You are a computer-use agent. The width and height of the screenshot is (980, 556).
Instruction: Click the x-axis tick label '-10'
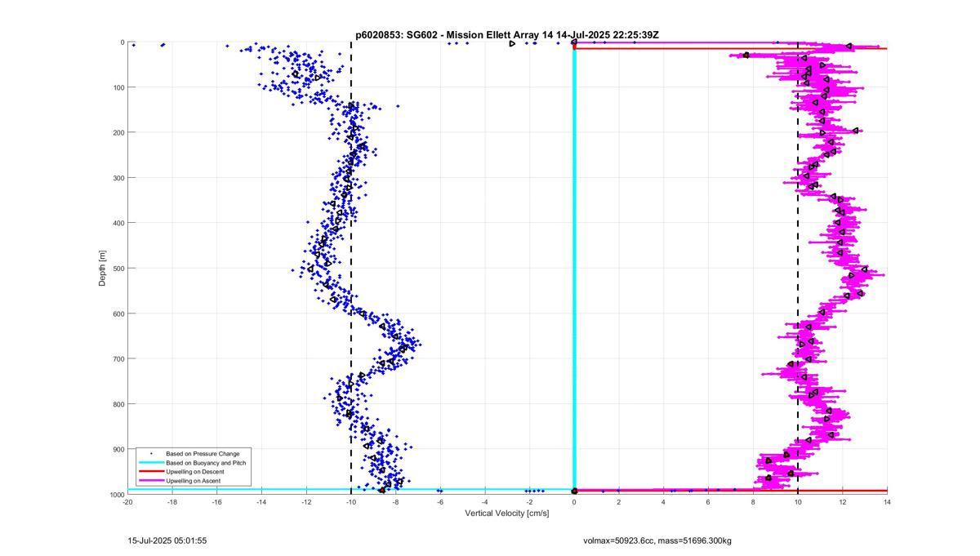coord(351,502)
